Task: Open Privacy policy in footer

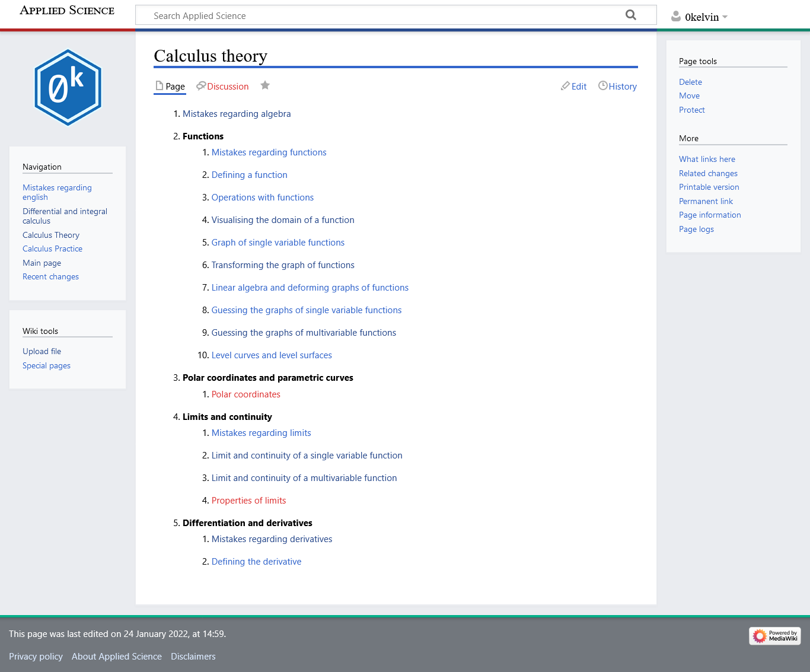Action: tap(36, 657)
